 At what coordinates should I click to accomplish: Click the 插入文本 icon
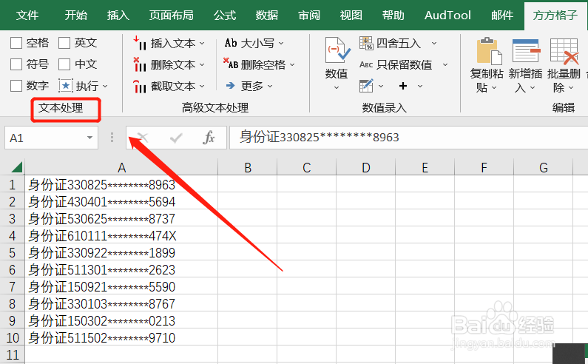pyautogui.click(x=140, y=43)
